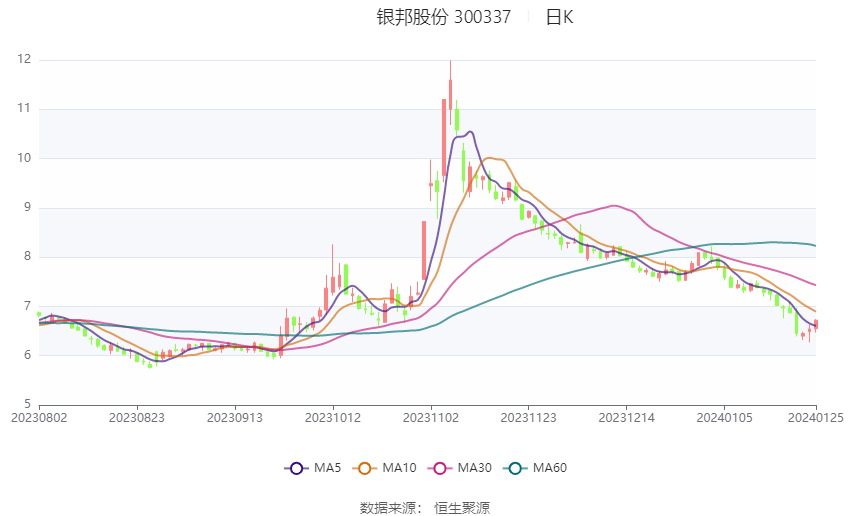Click the y-axis value 11
Image resolution: width=850 pixels, height=516 pixels.
coord(24,108)
